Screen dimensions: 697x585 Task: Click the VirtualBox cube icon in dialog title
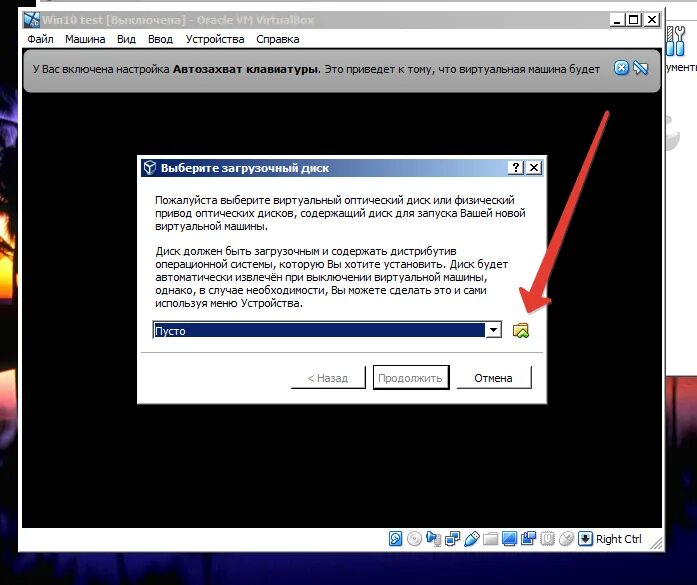coord(150,168)
